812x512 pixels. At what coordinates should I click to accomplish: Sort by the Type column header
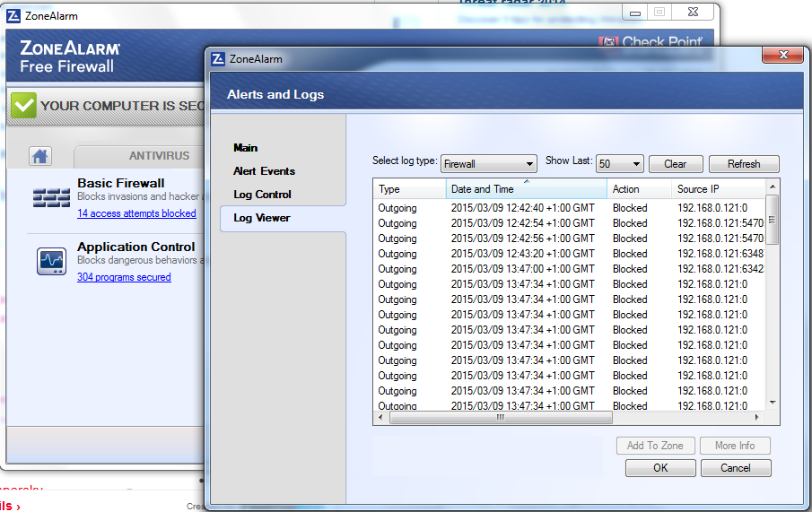[x=410, y=189]
